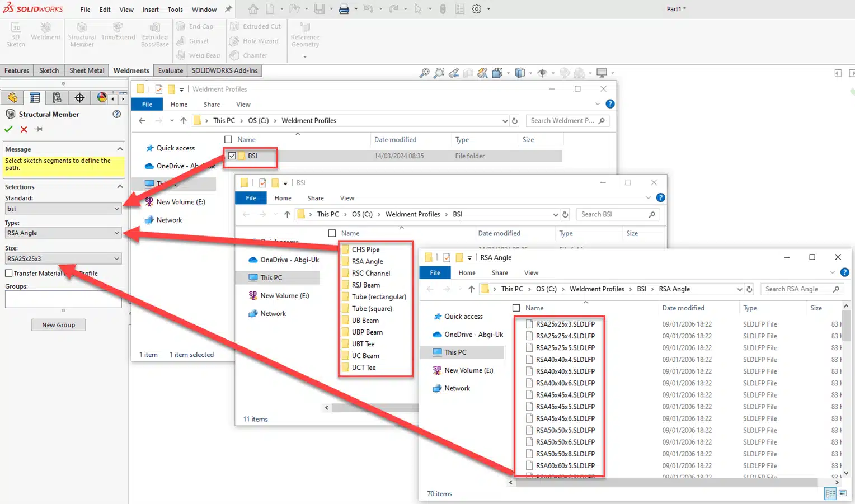Click the Save icon in SOLIDWORKS toolbar

(320, 9)
